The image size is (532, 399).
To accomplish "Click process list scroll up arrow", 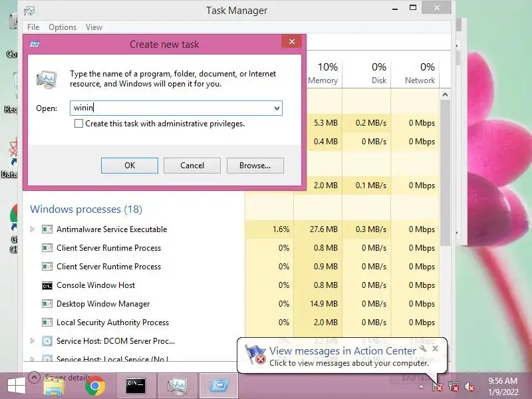I will point(445,95).
